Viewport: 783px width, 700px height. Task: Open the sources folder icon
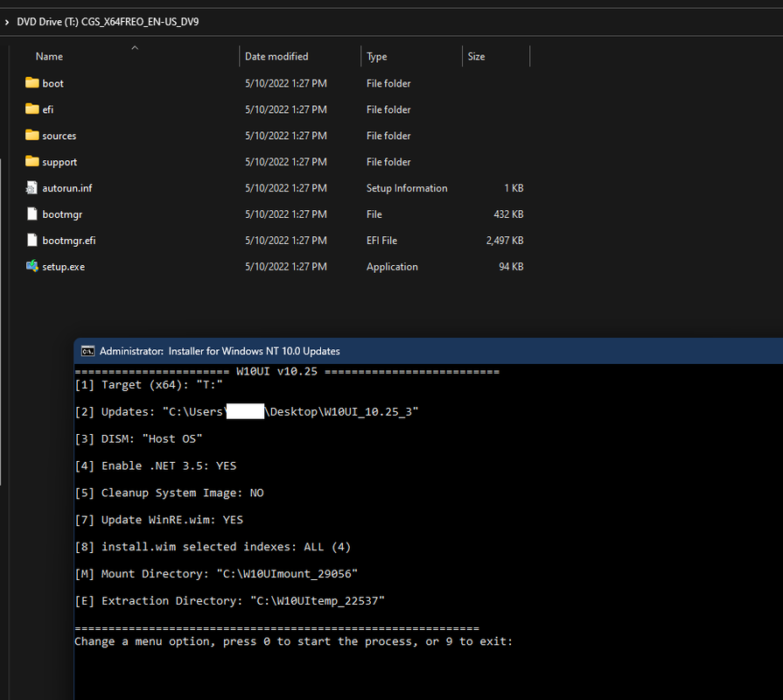(32, 136)
